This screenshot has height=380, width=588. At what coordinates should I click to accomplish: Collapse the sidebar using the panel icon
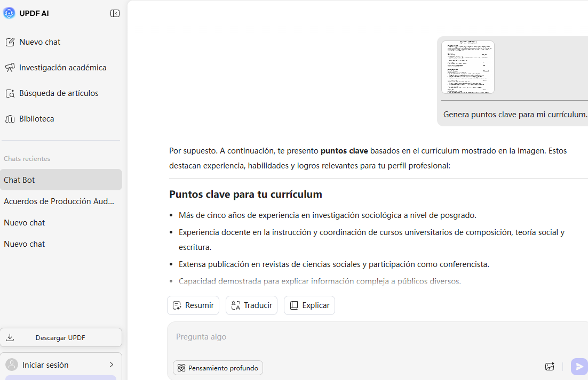(115, 13)
